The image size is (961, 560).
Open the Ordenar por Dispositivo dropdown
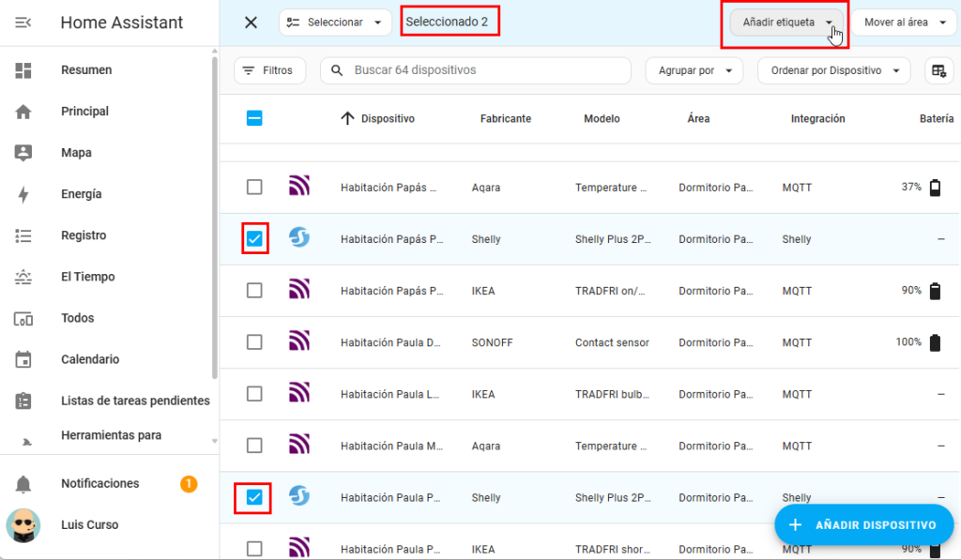coord(833,70)
